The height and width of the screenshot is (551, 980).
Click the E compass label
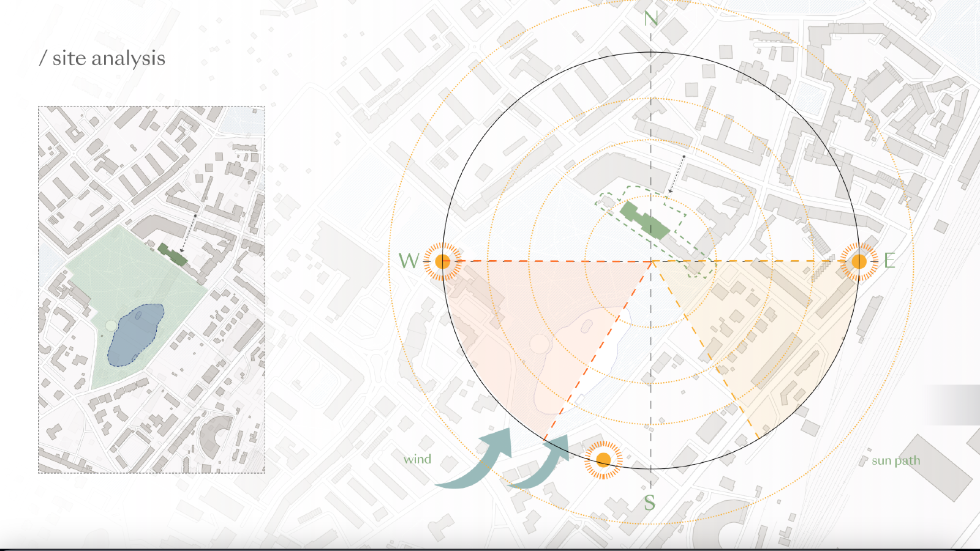889,261
